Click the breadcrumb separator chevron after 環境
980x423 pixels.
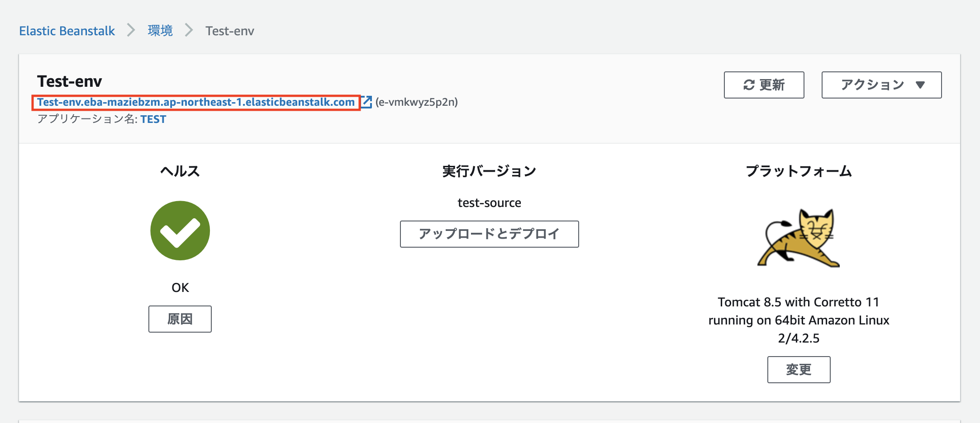(x=189, y=31)
